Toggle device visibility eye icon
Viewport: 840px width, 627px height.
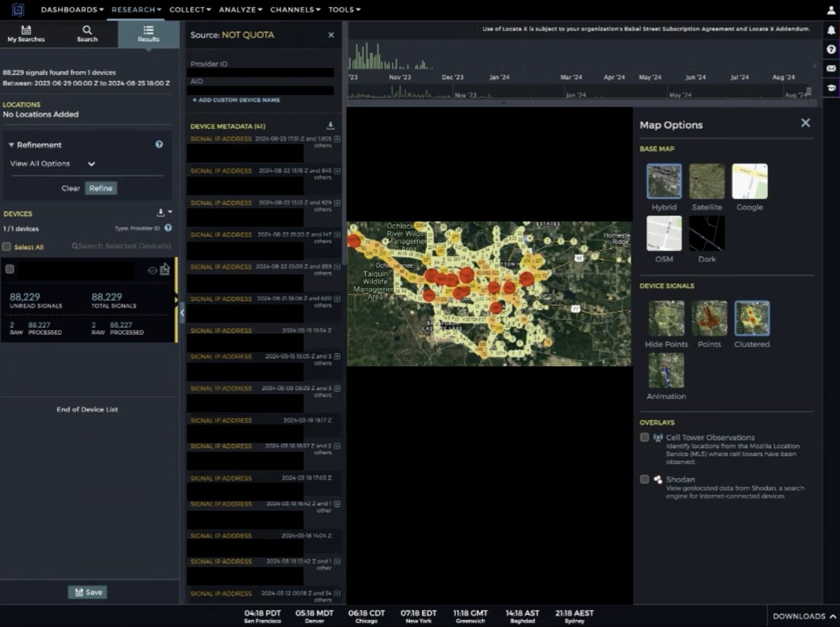point(152,270)
